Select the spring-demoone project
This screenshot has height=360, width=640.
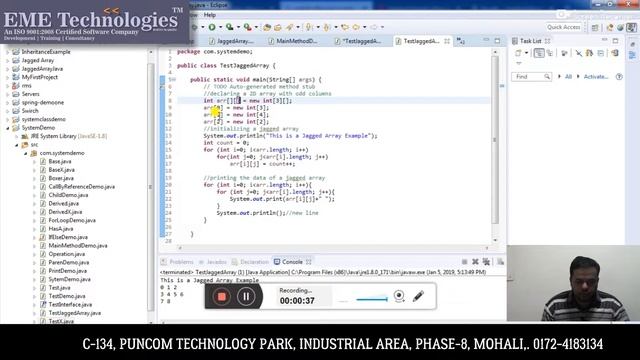click(x=42, y=102)
